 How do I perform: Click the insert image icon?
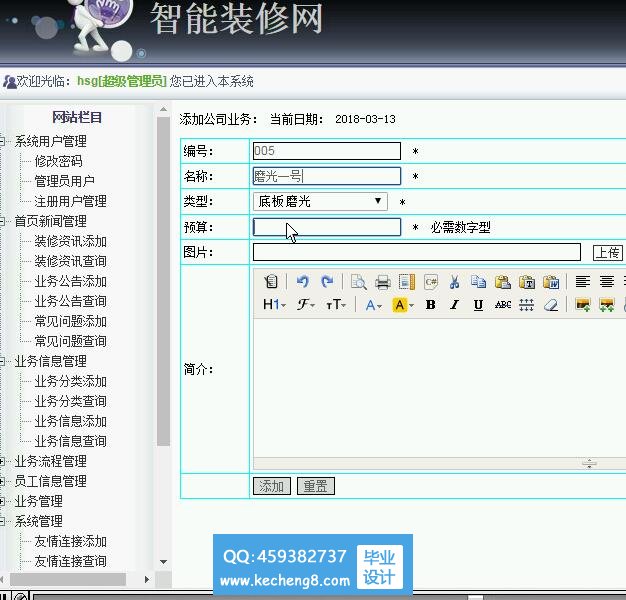click(x=582, y=305)
